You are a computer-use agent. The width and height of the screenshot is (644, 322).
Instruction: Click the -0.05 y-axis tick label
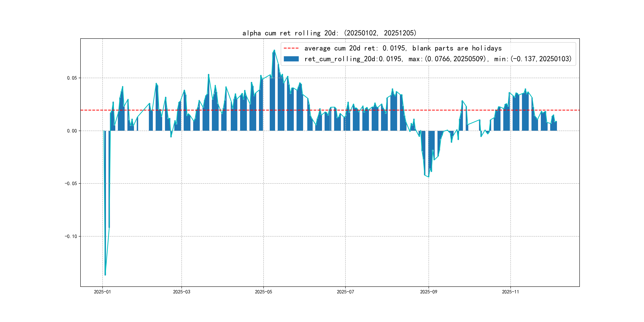[x=71, y=183]
